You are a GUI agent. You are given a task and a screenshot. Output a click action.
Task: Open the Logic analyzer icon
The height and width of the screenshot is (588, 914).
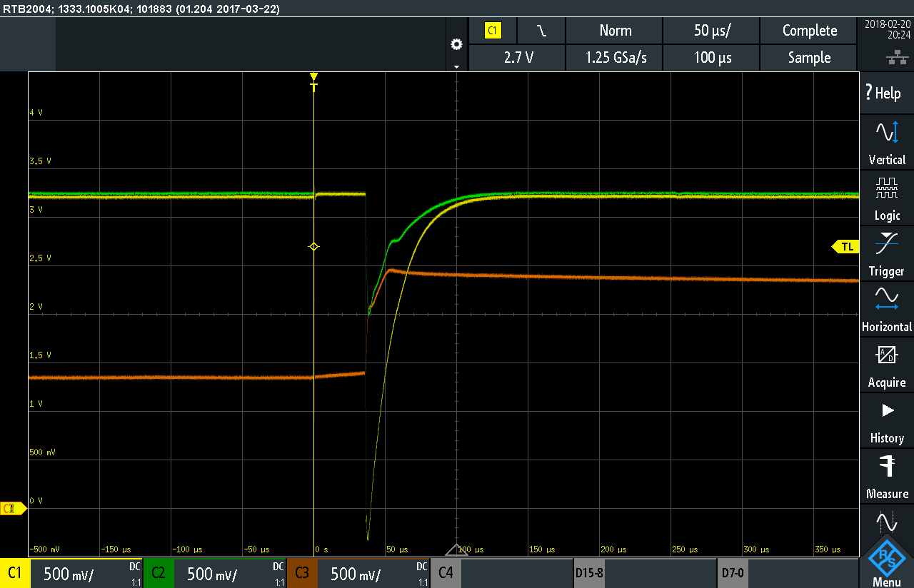tap(886, 189)
